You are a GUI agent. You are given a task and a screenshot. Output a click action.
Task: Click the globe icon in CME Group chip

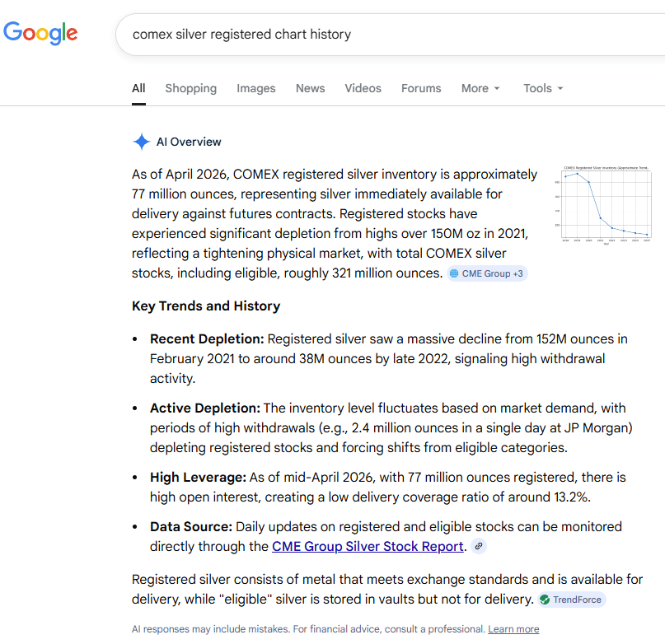pos(454,273)
